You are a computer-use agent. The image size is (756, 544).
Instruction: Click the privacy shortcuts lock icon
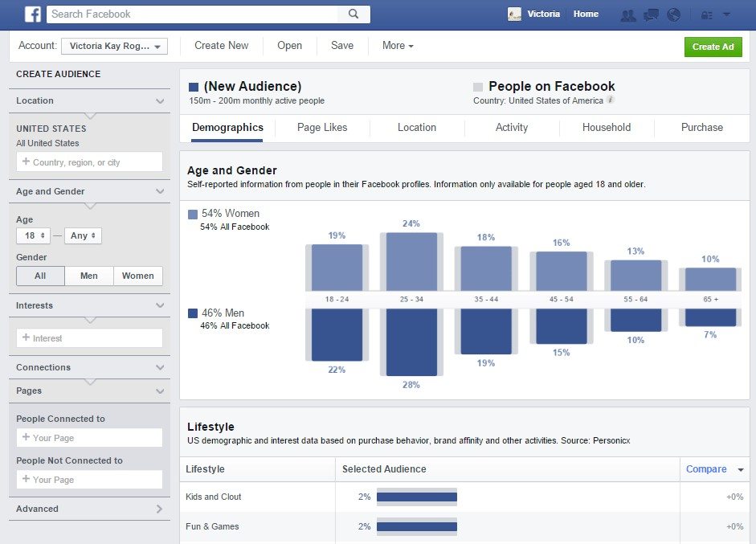tap(707, 15)
